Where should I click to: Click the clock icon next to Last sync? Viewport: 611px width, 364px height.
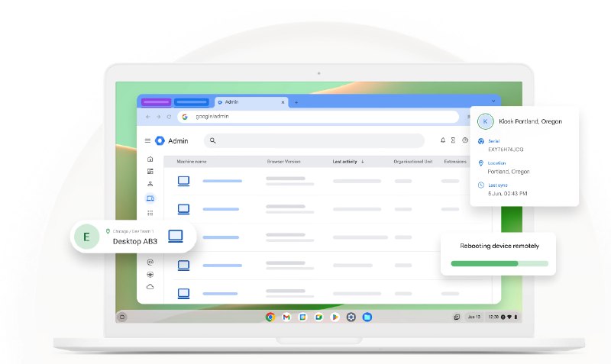coord(481,185)
